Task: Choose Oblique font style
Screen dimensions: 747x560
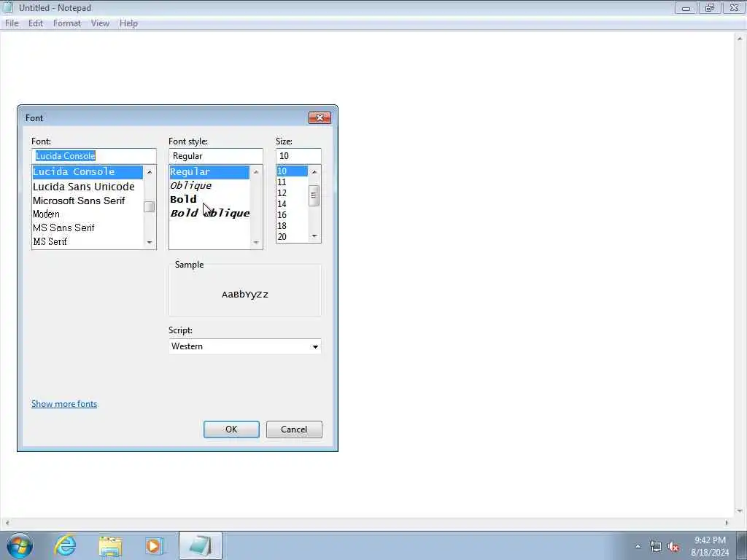Action: click(209, 186)
